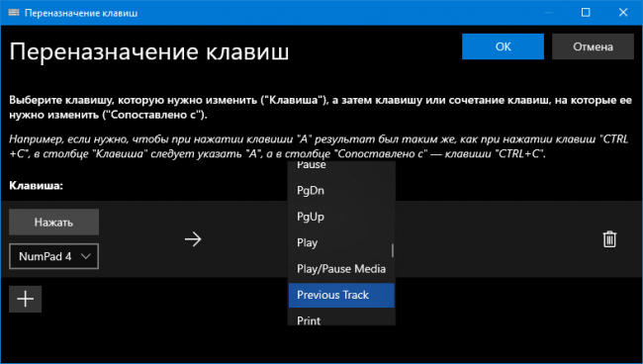This screenshot has width=643, height=364.
Task: Choose Play/Pause Media in dropdown list
Action: point(341,269)
